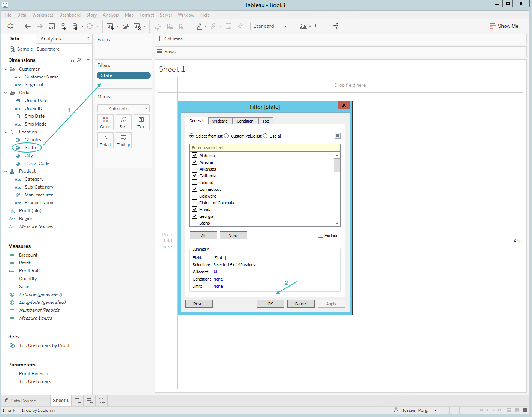Select the Use all radio button
The image size is (532, 417).
click(266, 136)
